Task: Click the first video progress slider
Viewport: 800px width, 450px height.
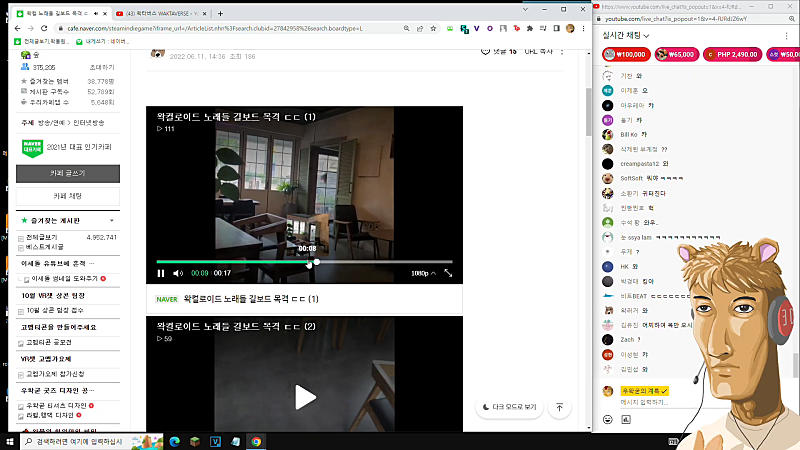Action: point(305,262)
